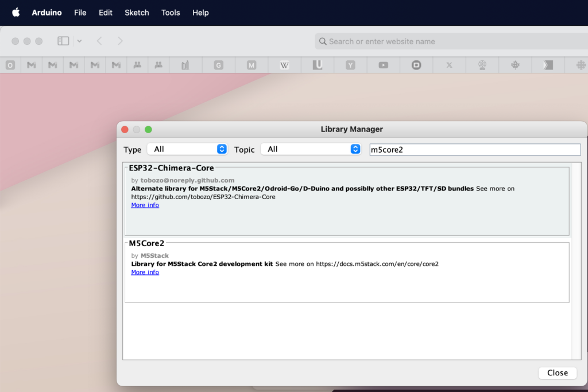588x392 pixels.
Task: Open the Sketch menu
Action: 137,13
